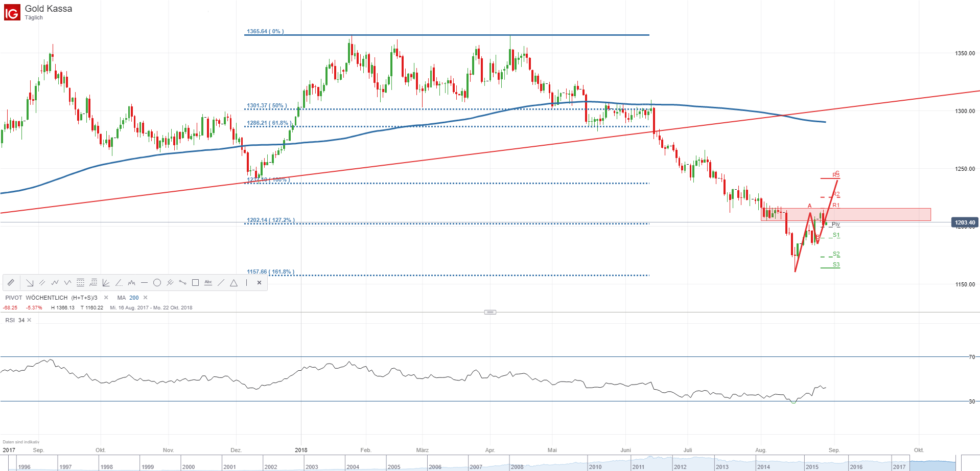Viewport: 980px width, 471px height.
Task: Select the circle drawing tool
Action: pyautogui.click(x=157, y=282)
